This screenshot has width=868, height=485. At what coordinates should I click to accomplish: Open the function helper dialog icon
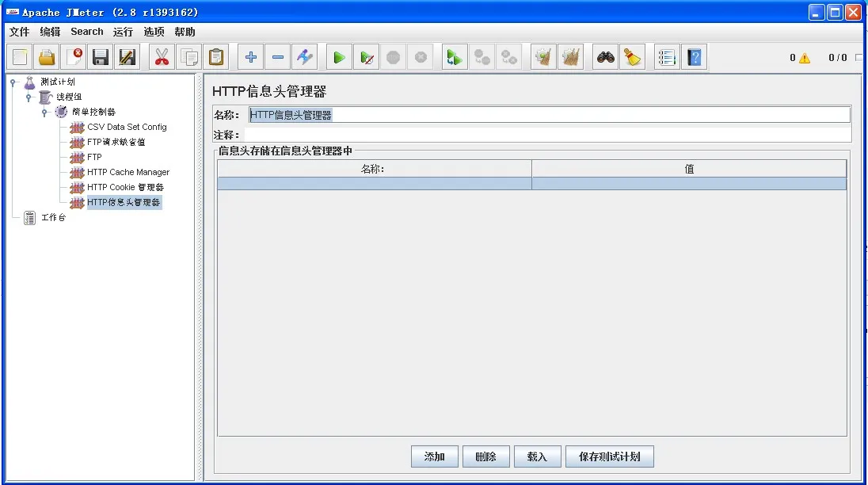667,57
